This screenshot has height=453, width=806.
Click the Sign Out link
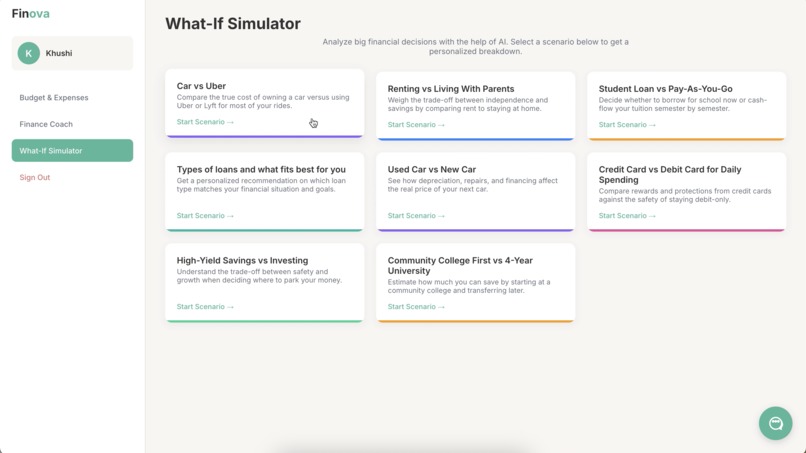pyautogui.click(x=35, y=177)
